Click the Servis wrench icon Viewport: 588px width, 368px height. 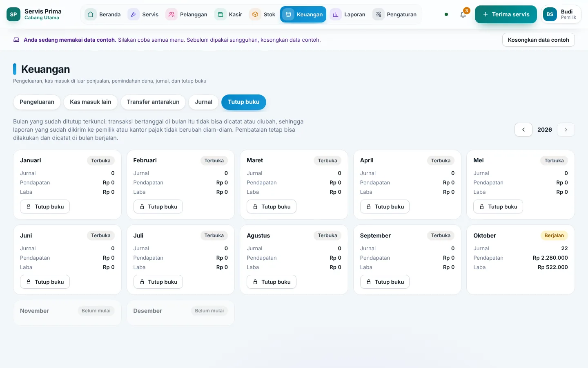click(134, 14)
